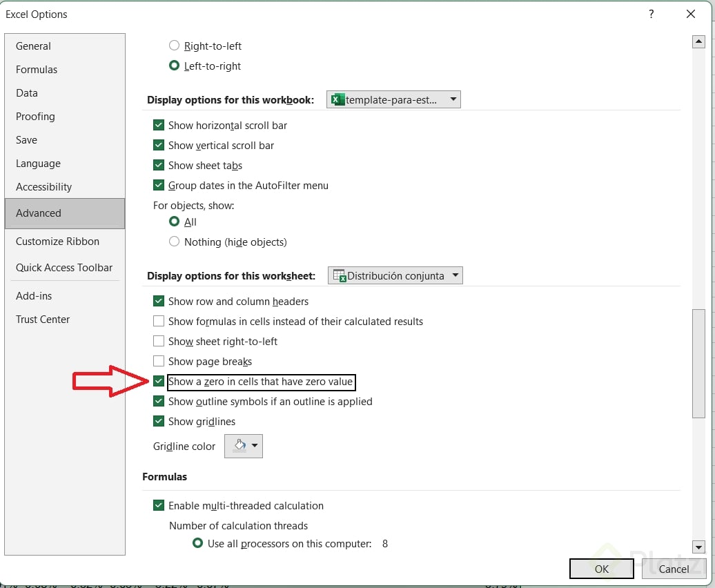Enable Show sheet right-to-left checkbox
Screen dimensions: 715x588
pos(159,341)
